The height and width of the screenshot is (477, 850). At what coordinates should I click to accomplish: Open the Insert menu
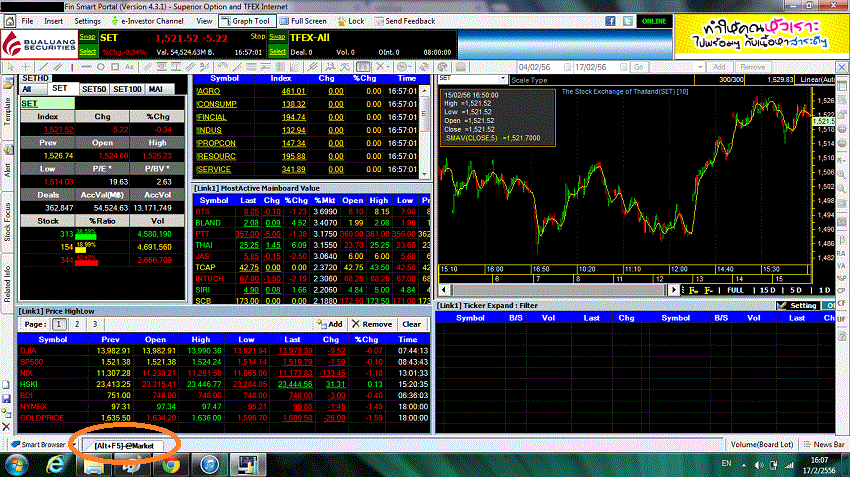pos(54,21)
